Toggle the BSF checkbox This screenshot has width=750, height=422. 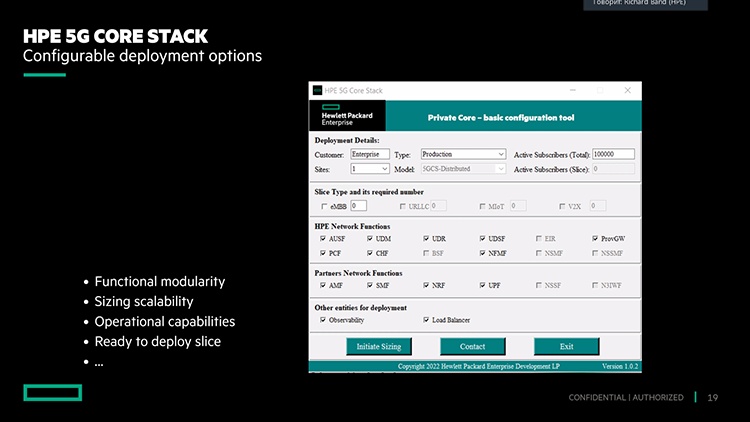[x=426, y=253]
